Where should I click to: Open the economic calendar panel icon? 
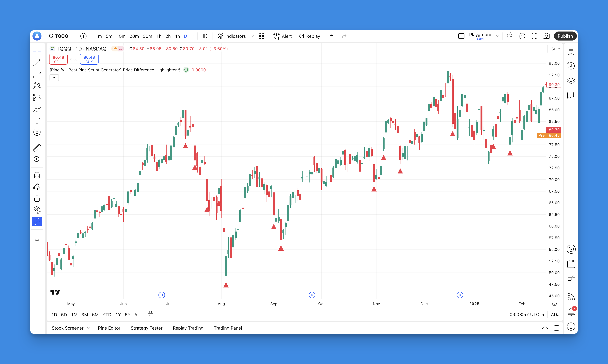571,264
